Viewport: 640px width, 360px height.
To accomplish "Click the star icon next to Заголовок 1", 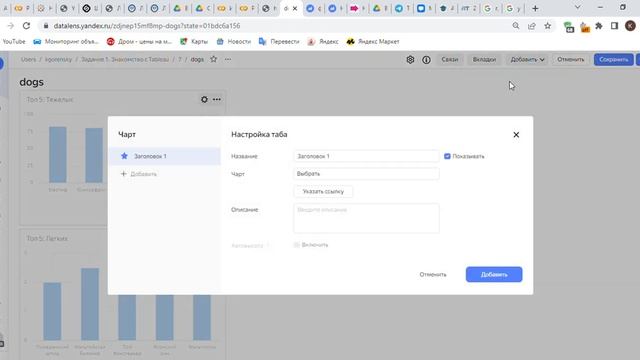I will pyautogui.click(x=124, y=156).
